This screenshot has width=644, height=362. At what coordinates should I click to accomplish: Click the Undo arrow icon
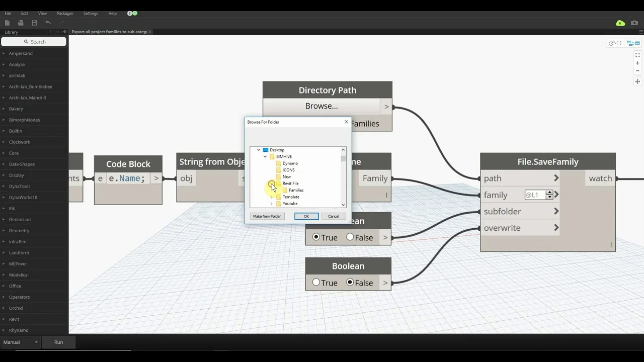[48, 23]
